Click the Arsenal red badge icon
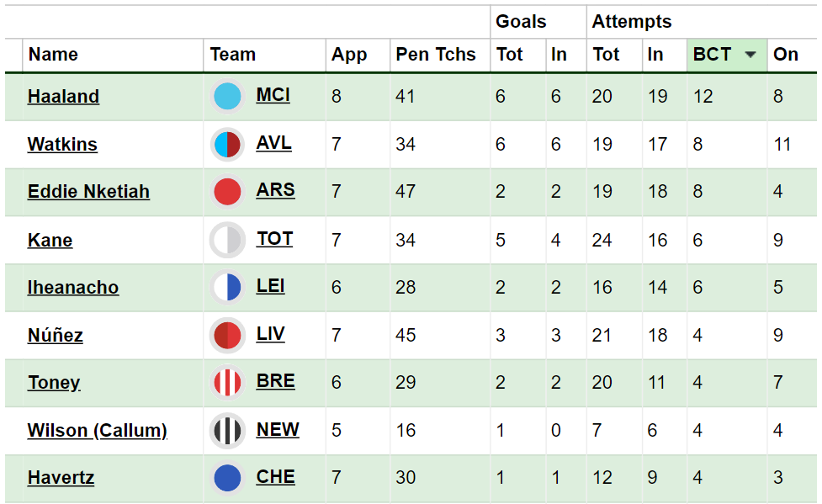The width and height of the screenshot is (822, 504). (x=227, y=192)
